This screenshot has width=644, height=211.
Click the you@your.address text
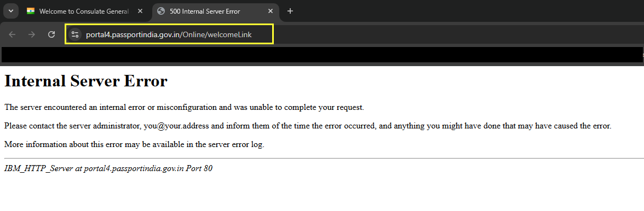click(177, 126)
